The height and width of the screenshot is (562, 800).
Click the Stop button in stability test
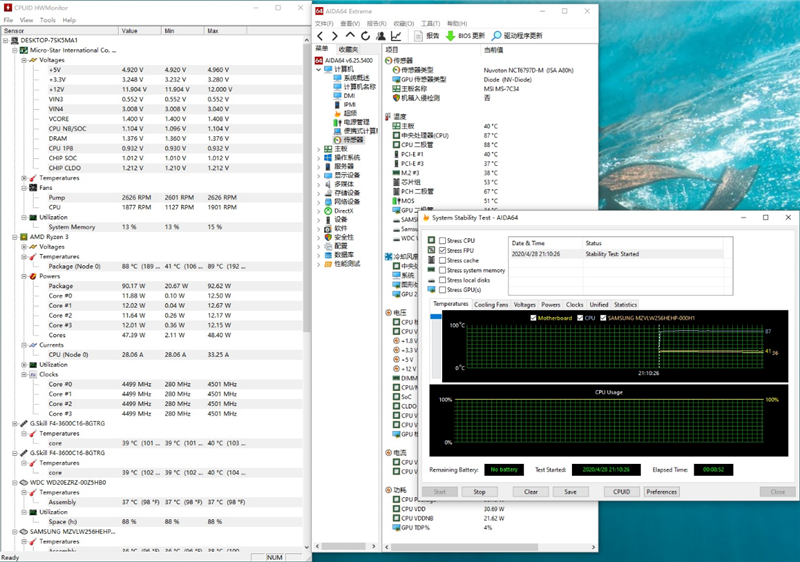point(479,492)
